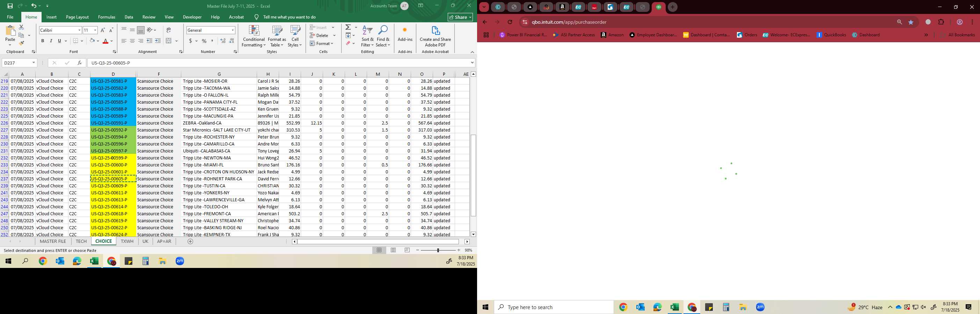Click the Insert Function fx icon
The image size is (980, 314).
pyautogui.click(x=80, y=63)
